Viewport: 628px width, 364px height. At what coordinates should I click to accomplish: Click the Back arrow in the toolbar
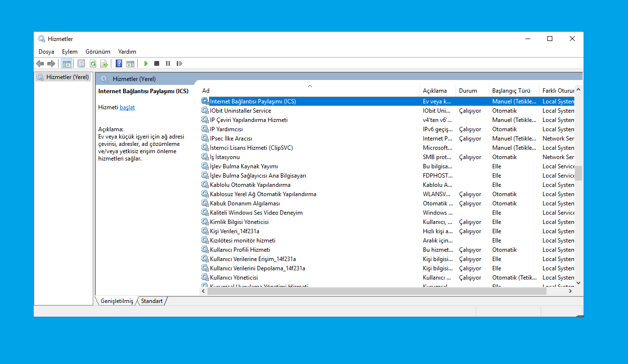[40, 63]
